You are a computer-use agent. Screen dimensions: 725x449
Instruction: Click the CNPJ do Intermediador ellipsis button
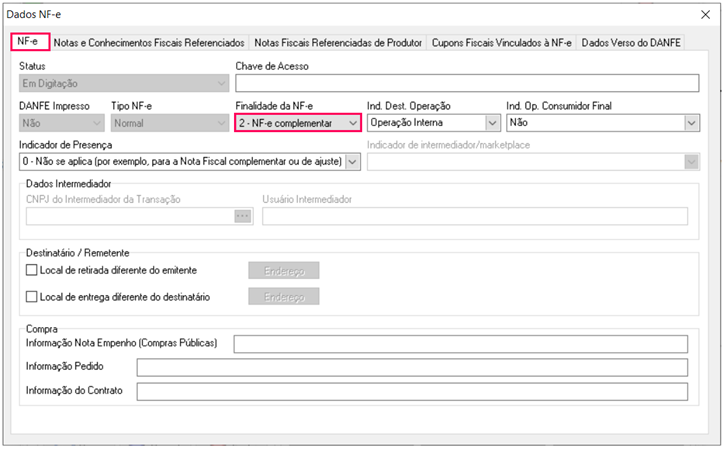242,216
